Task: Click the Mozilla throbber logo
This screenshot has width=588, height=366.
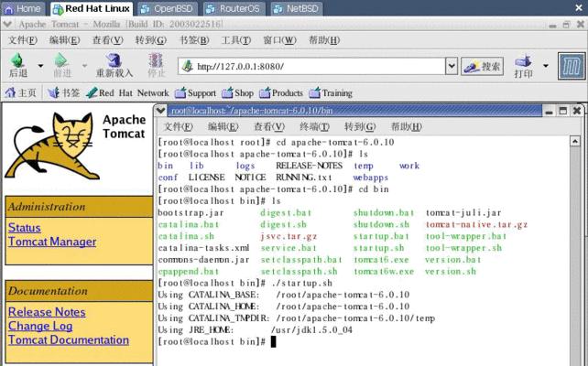Action: tap(572, 66)
